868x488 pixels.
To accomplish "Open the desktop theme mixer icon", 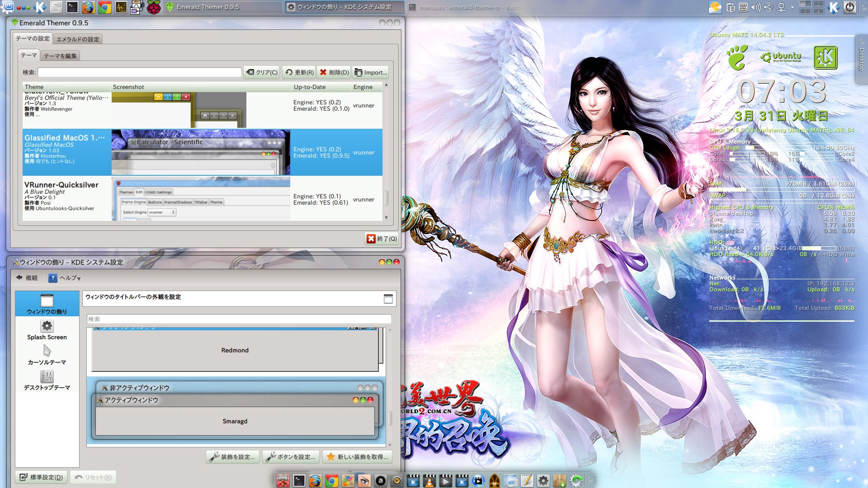I will [x=47, y=376].
